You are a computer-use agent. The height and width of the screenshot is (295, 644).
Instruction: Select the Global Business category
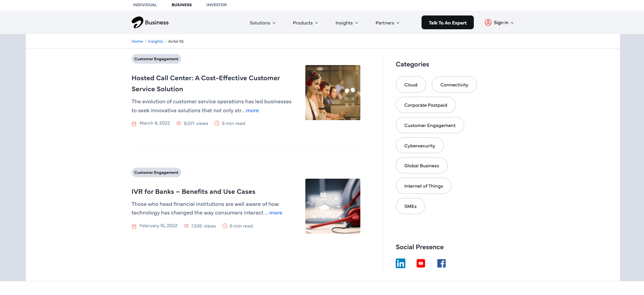pos(422,166)
